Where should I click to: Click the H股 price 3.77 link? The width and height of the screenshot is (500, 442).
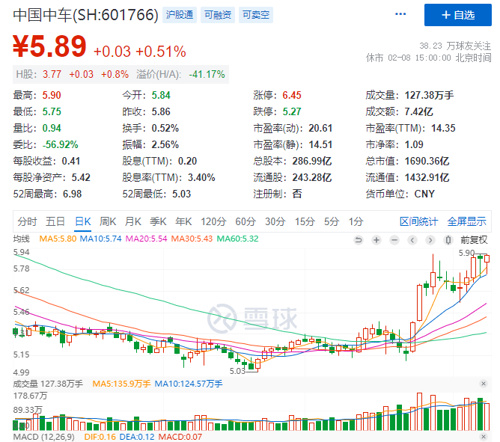tap(52, 74)
